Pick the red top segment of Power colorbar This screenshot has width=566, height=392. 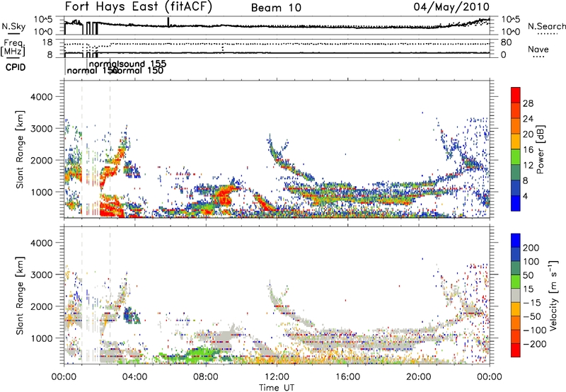tap(516, 95)
